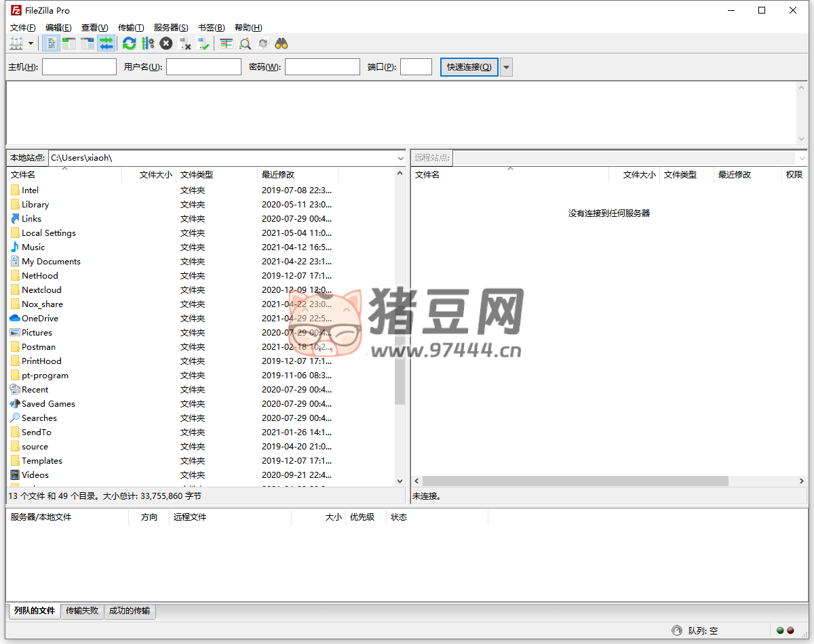Click the remote pane horizontal scrollbar
Screen dimensions: 814x644
pyautogui.click(x=575, y=481)
